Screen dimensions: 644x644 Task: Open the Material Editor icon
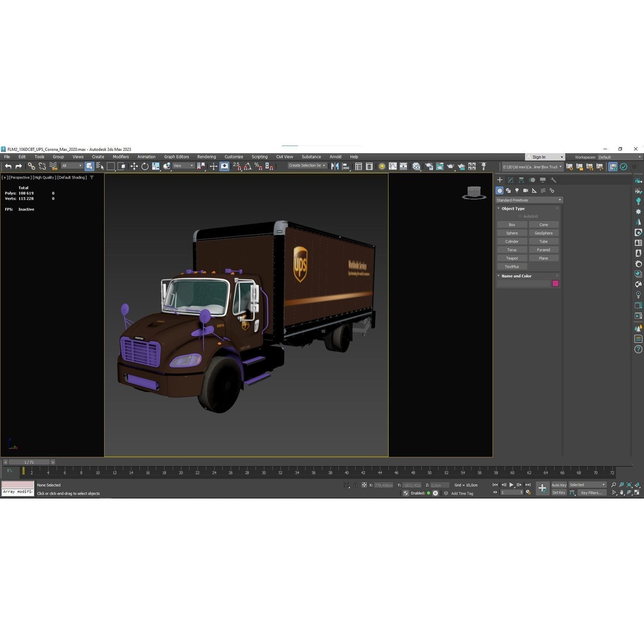tap(416, 166)
